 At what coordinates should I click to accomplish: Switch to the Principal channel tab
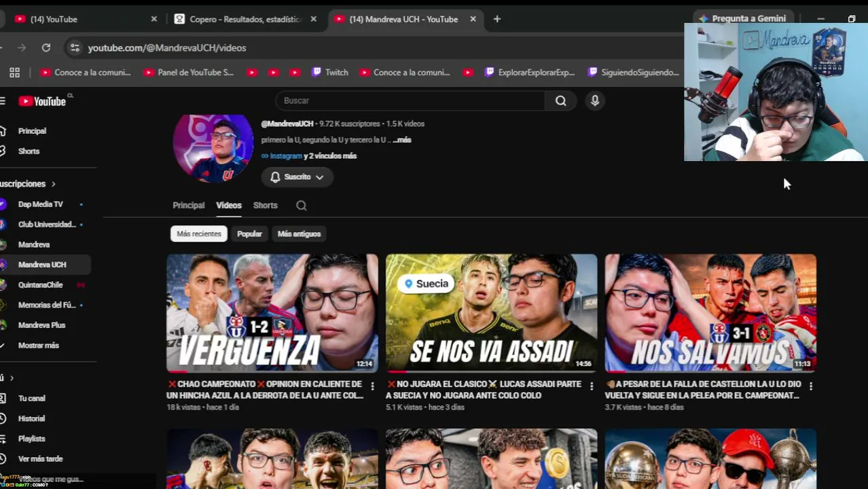click(188, 205)
